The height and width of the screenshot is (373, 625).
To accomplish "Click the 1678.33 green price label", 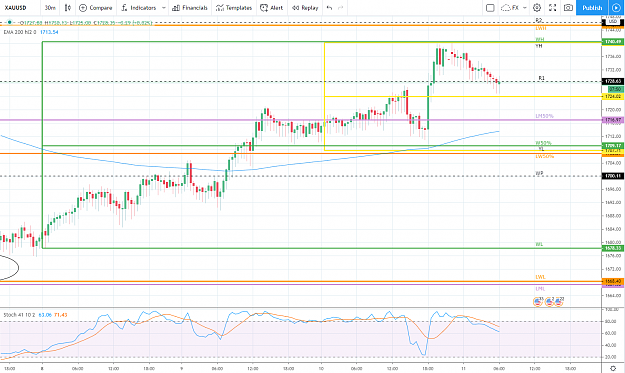I will pos(613,248).
